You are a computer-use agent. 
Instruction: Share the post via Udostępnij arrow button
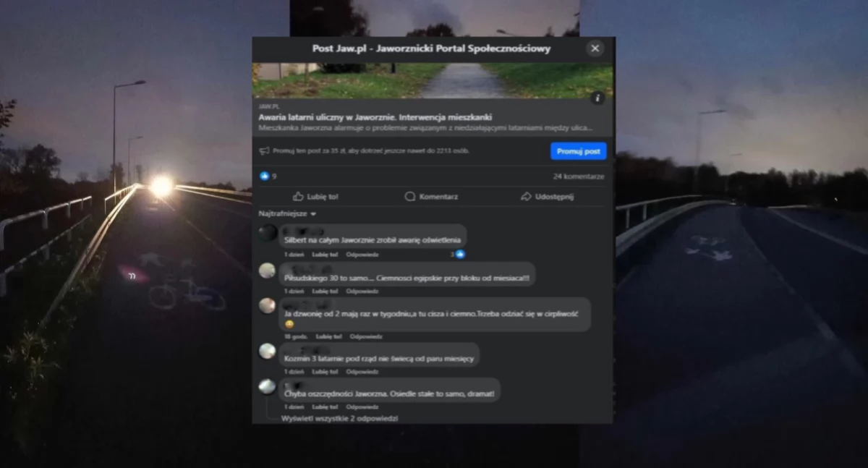(x=548, y=196)
